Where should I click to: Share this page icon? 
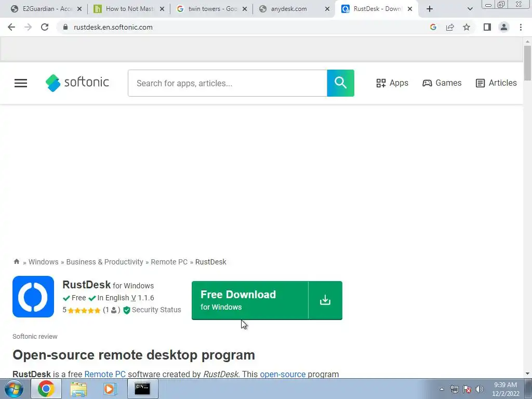pos(450,27)
